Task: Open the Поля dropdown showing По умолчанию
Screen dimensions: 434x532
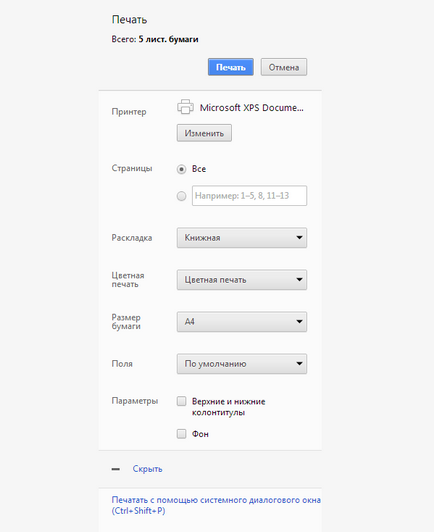Action: click(x=242, y=364)
